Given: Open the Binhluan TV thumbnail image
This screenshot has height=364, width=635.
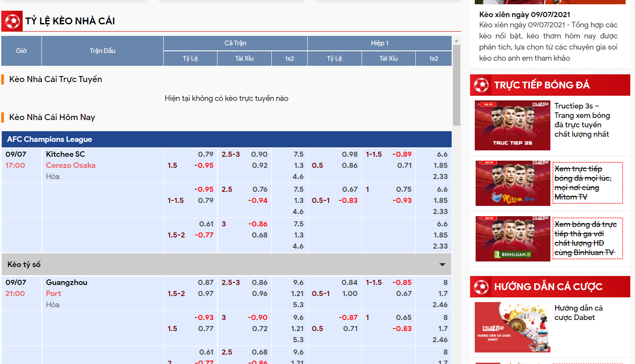Looking at the screenshot, I should 512,239.
